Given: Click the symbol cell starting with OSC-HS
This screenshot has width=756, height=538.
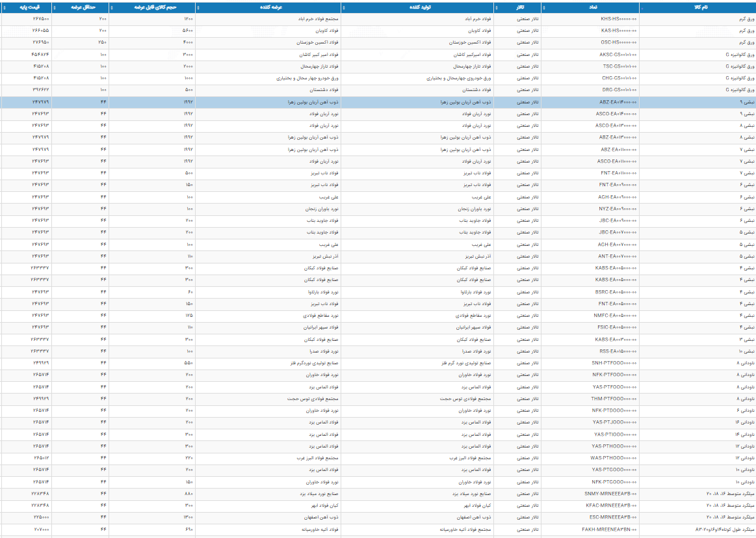Looking at the screenshot, I should [x=591, y=42].
